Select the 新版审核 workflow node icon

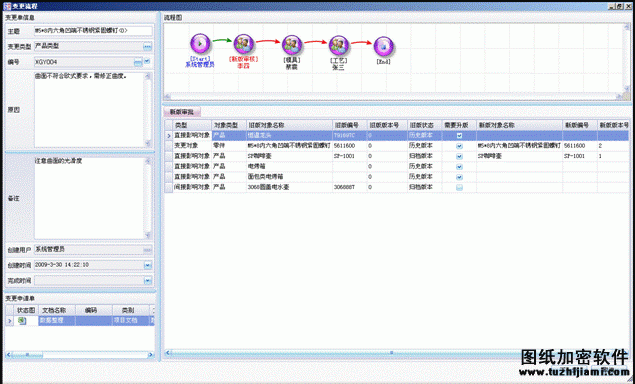click(243, 44)
